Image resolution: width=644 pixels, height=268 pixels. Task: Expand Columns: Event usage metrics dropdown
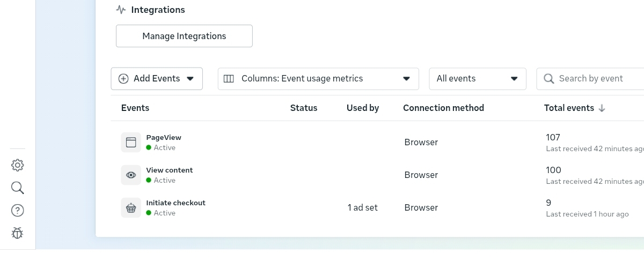tap(318, 78)
